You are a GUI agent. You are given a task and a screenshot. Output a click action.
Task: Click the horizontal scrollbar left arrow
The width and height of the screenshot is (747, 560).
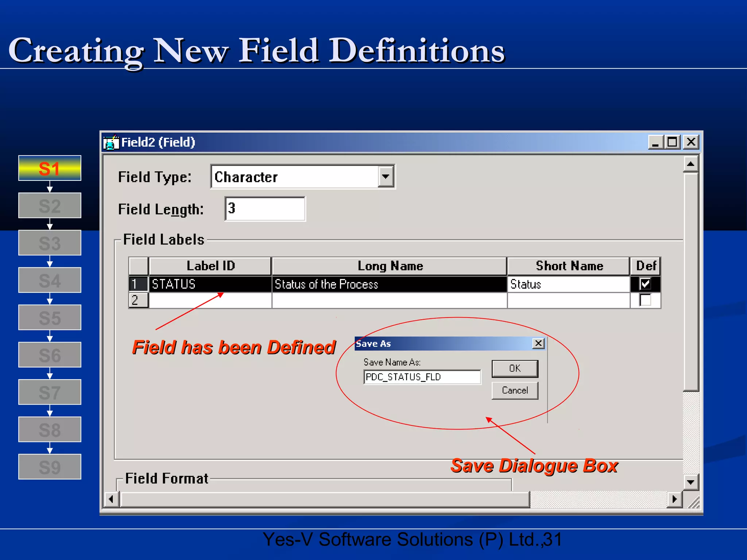[111, 499]
